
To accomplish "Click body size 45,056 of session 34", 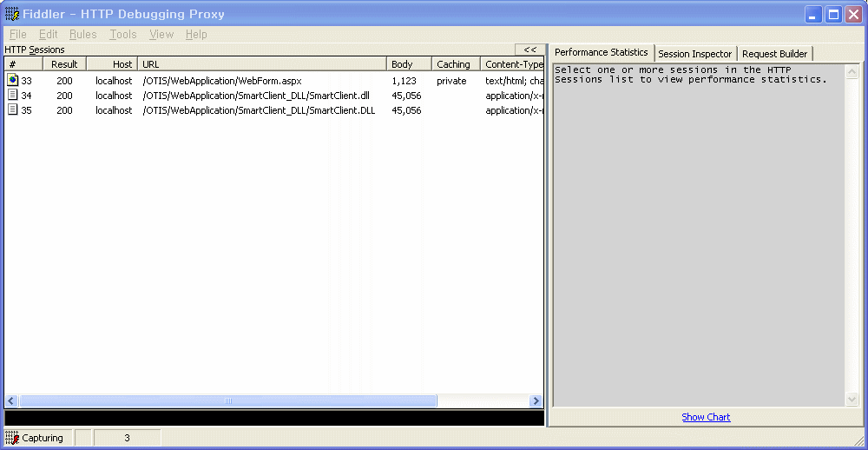I will 406,96.
